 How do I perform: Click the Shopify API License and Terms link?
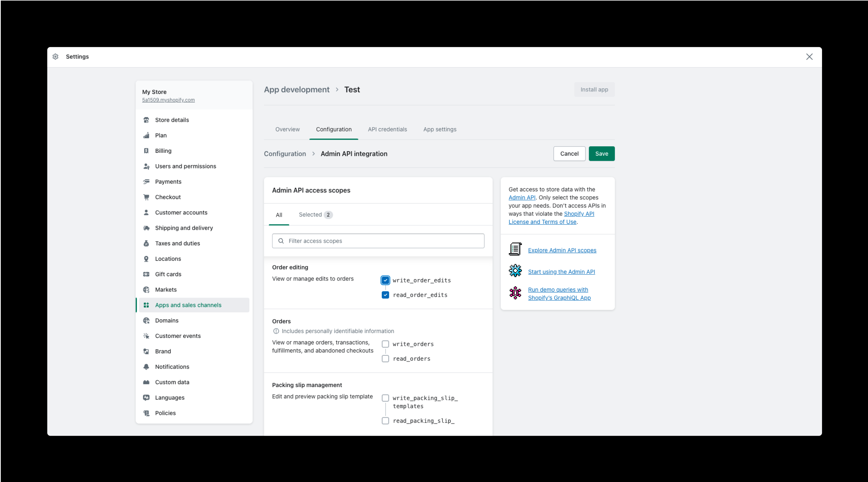(x=551, y=218)
